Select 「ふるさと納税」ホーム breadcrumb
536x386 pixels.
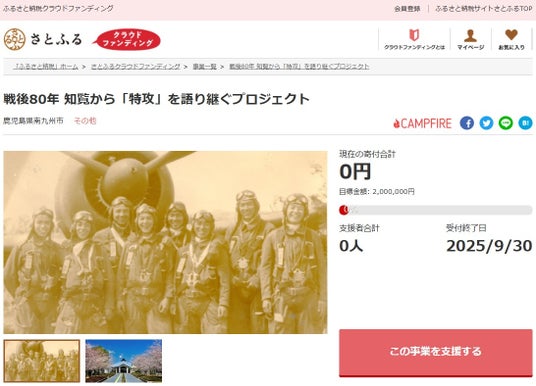pos(46,67)
